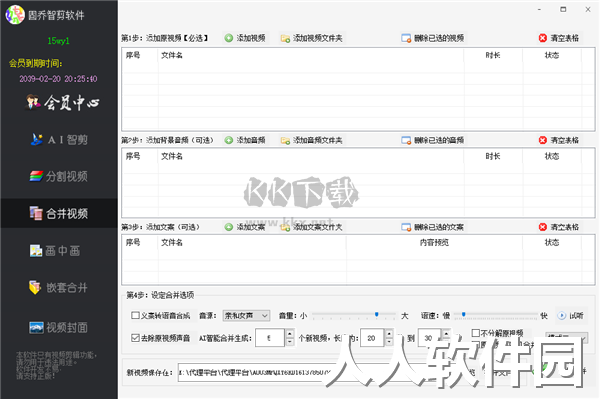
Task: Clear the step 3 script table with 清空表格
Action: (x=559, y=227)
